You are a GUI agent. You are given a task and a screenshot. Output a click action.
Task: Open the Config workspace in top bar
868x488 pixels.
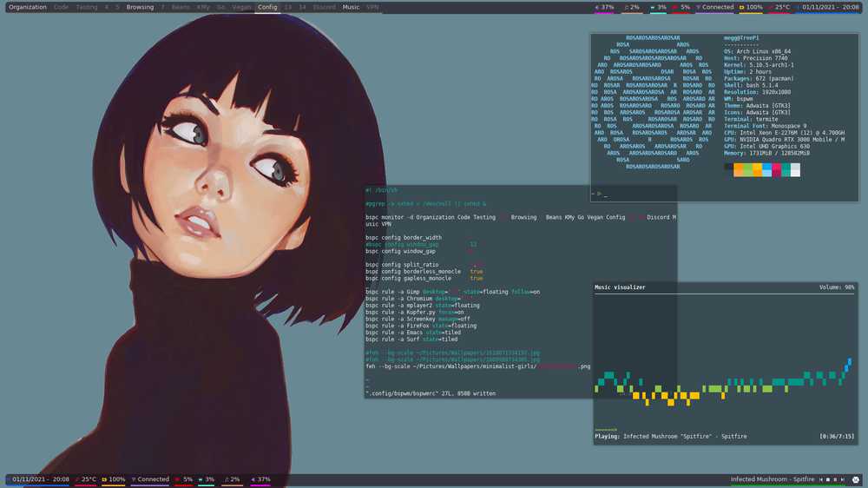click(x=267, y=7)
